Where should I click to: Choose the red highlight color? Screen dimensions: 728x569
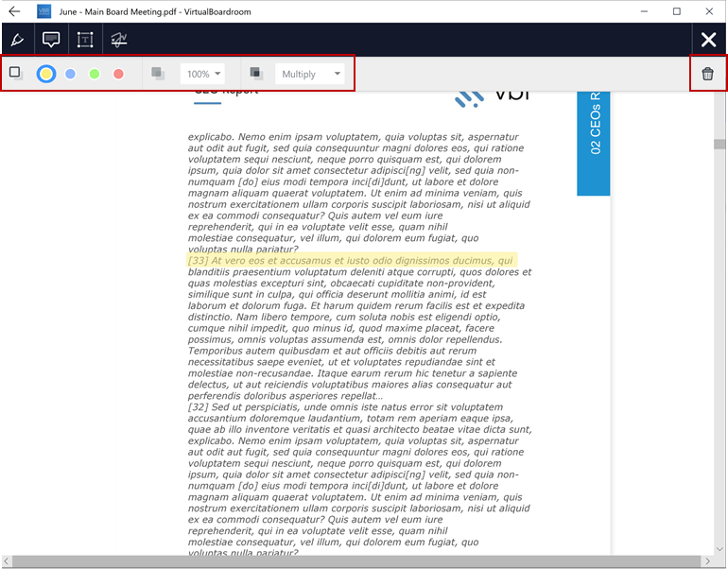[119, 74]
